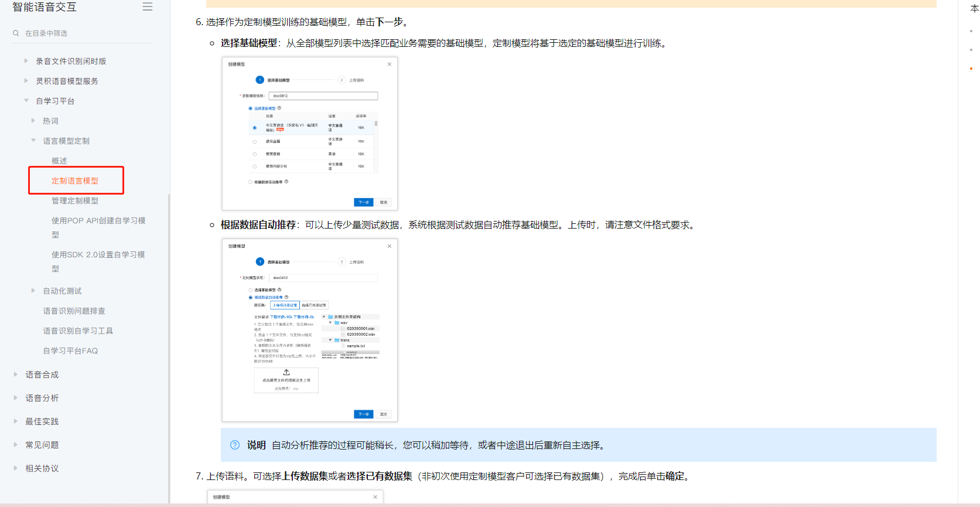This screenshot has height=507, width=980.
Task: Expand the 热词 section
Action: point(33,120)
